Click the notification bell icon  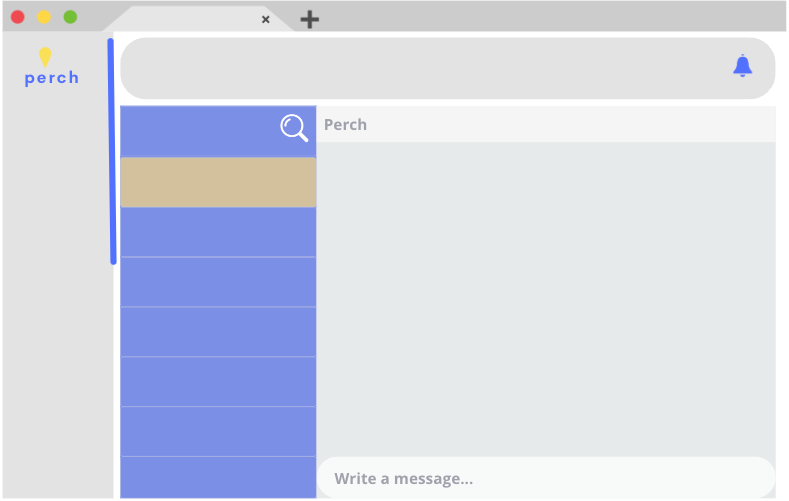pyautogui.click(x=742, y=67)
